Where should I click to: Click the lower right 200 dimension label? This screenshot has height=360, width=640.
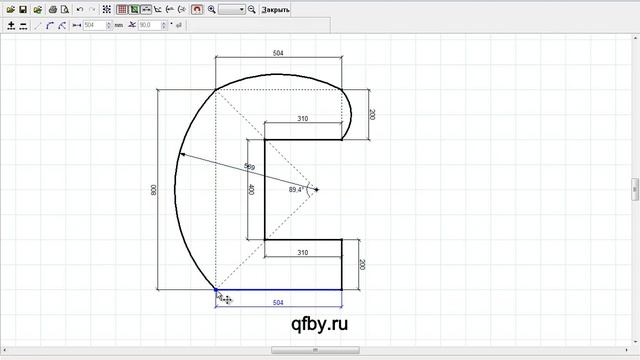(x=362, y=264)
